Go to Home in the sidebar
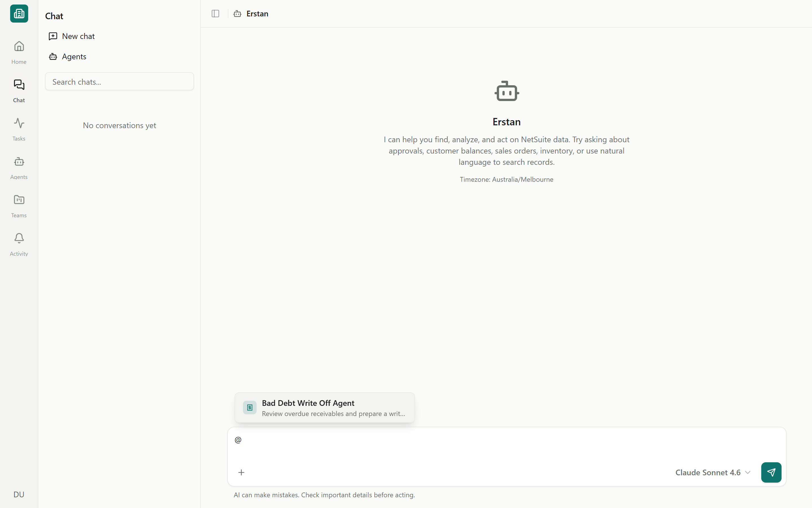 click(x=19, y=52)
